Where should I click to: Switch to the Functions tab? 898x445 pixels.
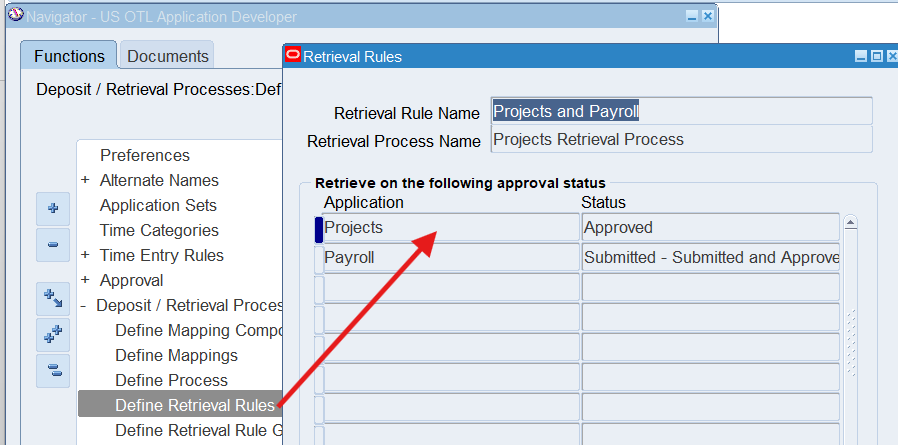tap(69, 56)
